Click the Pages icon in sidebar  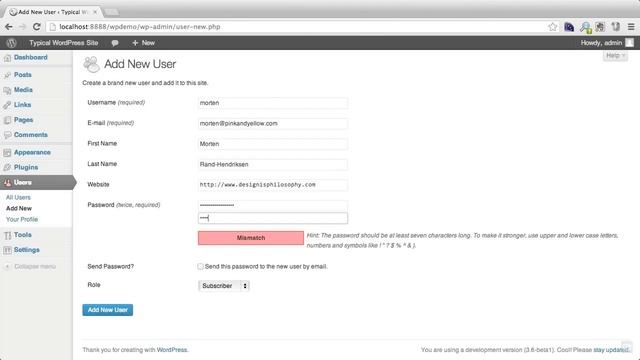click(7, 120)
